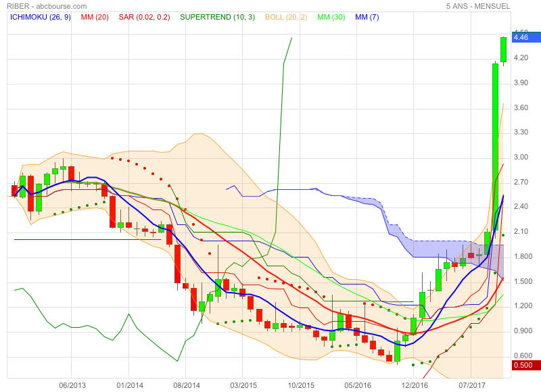This screenshot has width=541, height=392.
Task: Click the 06/2013 date axis label
Action: (x=72, y=385)
